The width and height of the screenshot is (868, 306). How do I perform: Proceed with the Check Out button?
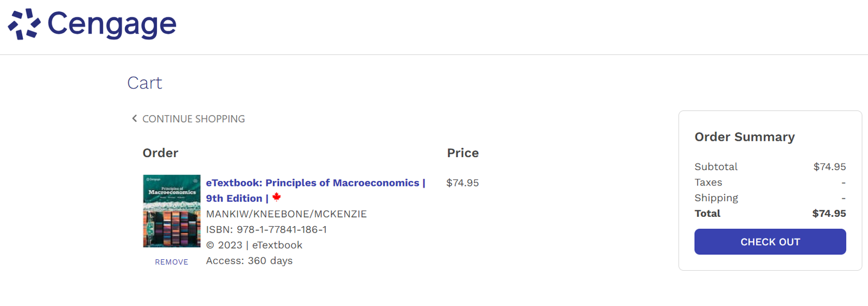click(770, 242)
